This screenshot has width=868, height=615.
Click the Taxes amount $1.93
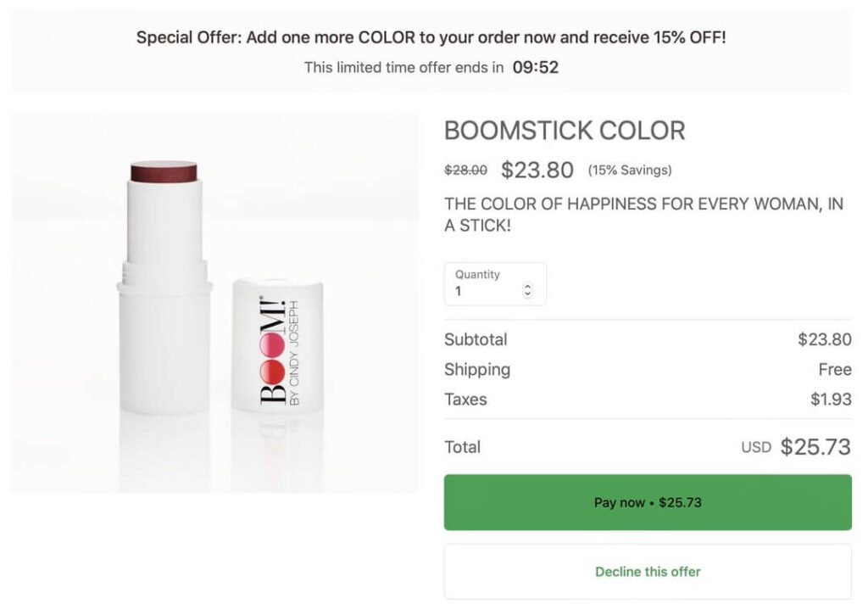pyautogui.click(x=831, y=399)
